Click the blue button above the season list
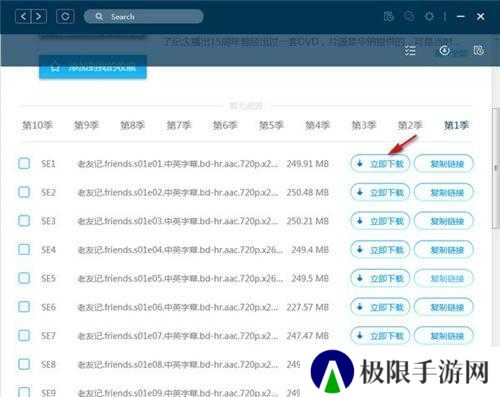The image size is (500, 397). [93, 68]
